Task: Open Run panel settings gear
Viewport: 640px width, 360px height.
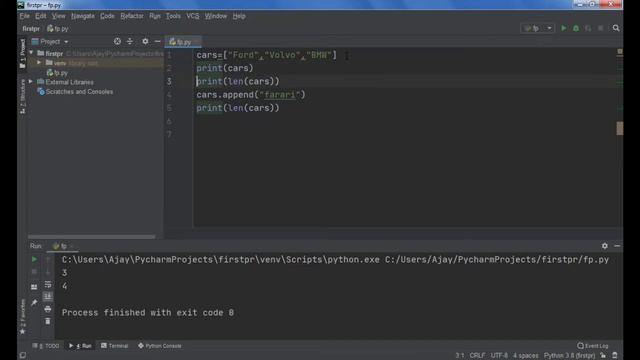Action: point(604,246)
